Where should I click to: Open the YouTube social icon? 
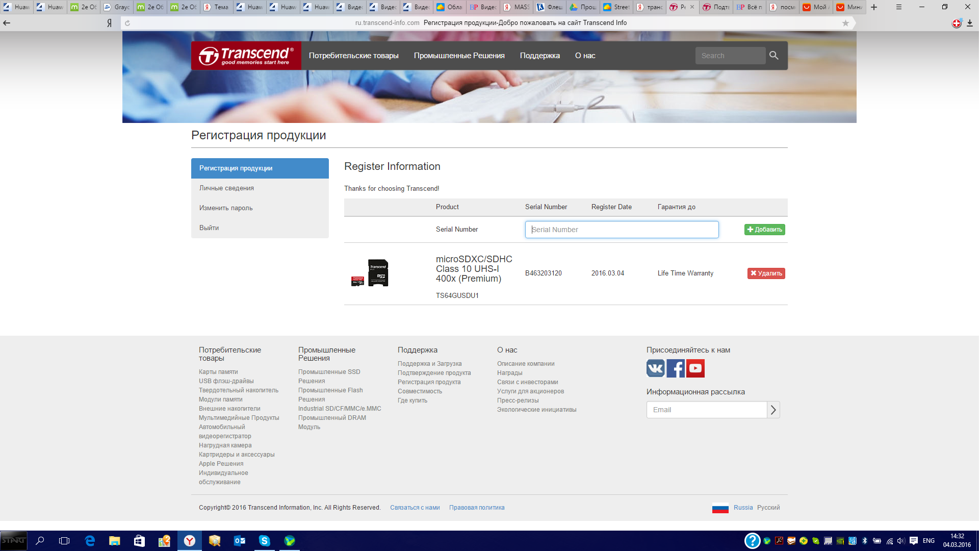(695, 368)
